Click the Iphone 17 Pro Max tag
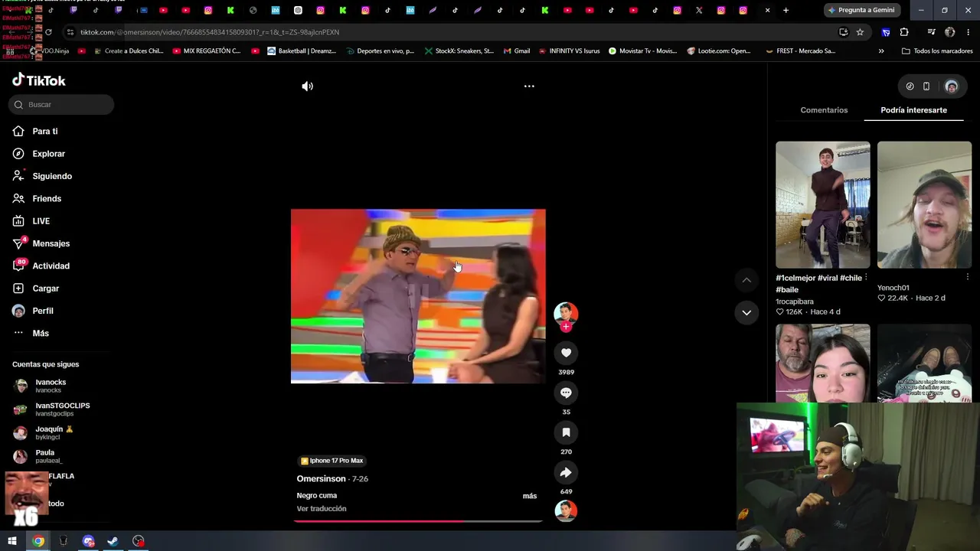This screenshot has width=980, height=551. tap(332, 461)
